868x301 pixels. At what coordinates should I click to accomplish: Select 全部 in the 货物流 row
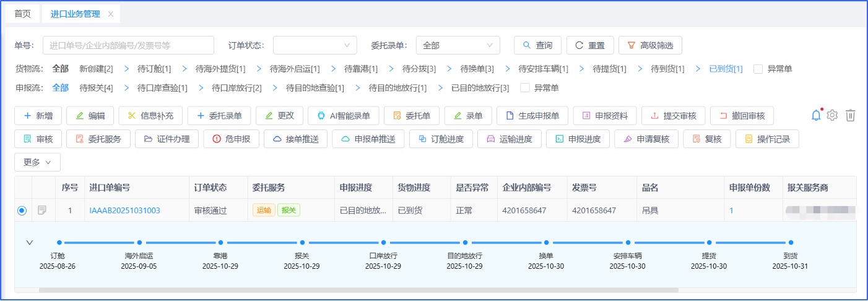tap(61, 69)
